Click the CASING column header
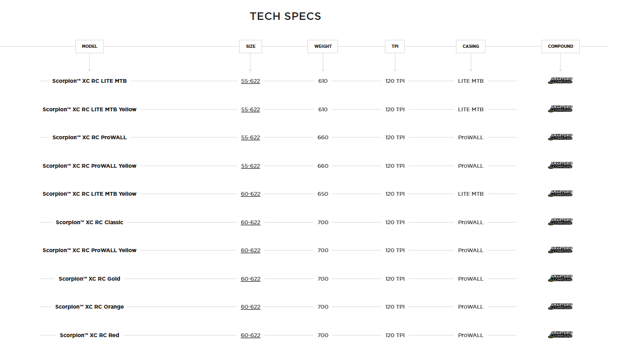The height and width of the screenshot is (364, 633). pos(470,46)
